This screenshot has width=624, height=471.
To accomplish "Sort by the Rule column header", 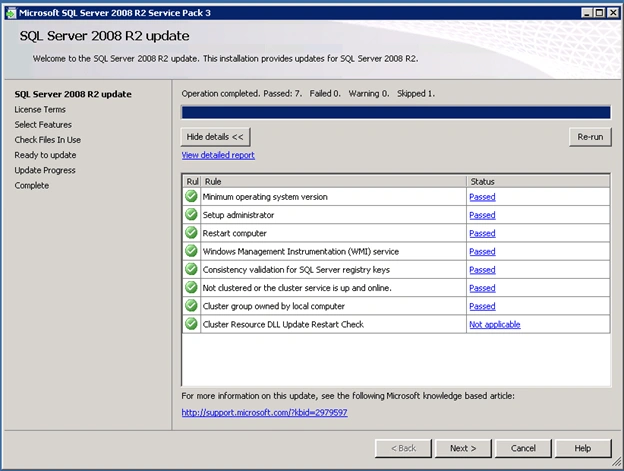I will coord(333,181).
